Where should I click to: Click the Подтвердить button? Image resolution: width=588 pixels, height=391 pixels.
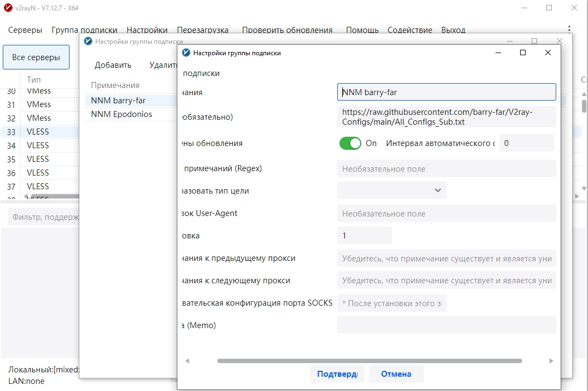coord(337,374)
